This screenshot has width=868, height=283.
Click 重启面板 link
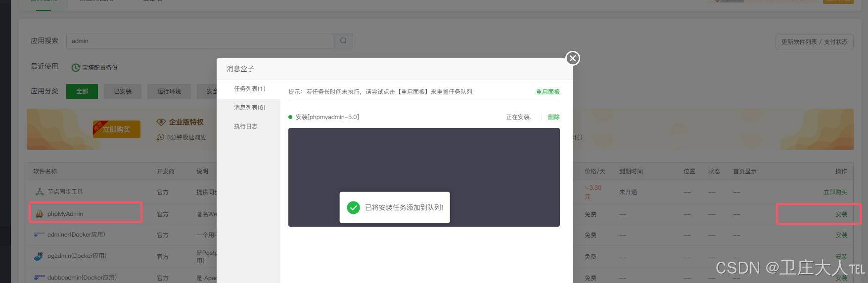coord(548,92)
